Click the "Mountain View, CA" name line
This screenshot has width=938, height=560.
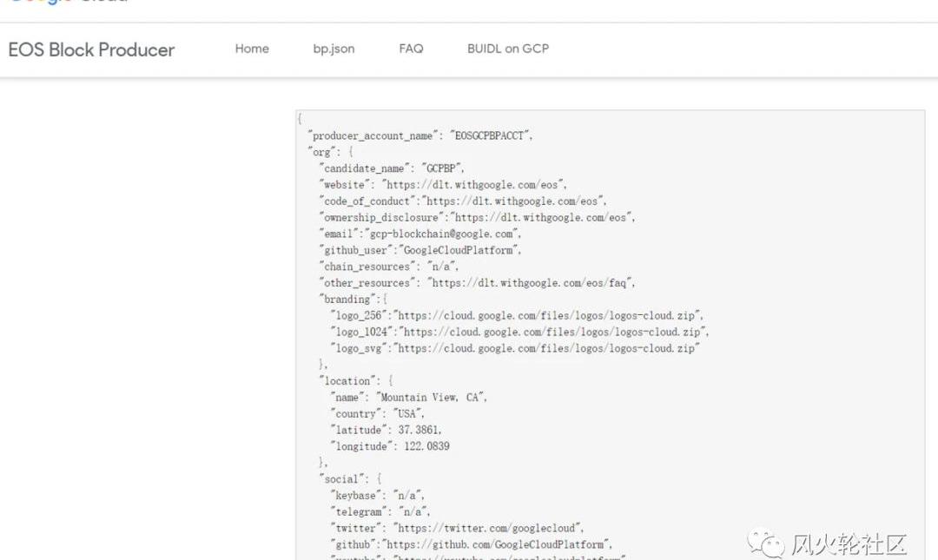408,398
